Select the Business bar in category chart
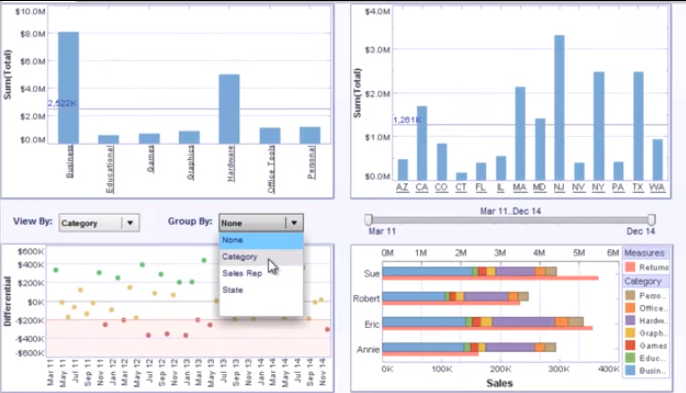Image resolution: width=686 pixels, height=393 pixels. click(x=69, y=88)
